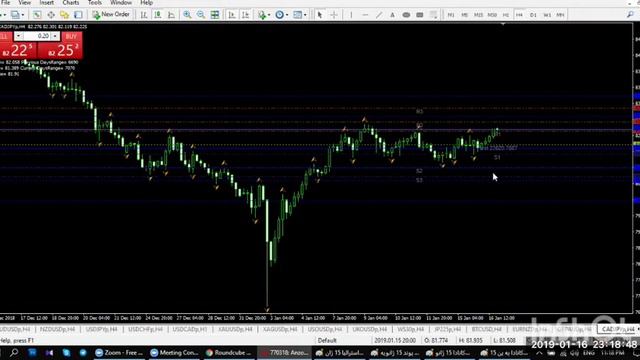Set timeframe to M15
The height and width of the screenshot is (360, 640).
(x=478, y=15)
